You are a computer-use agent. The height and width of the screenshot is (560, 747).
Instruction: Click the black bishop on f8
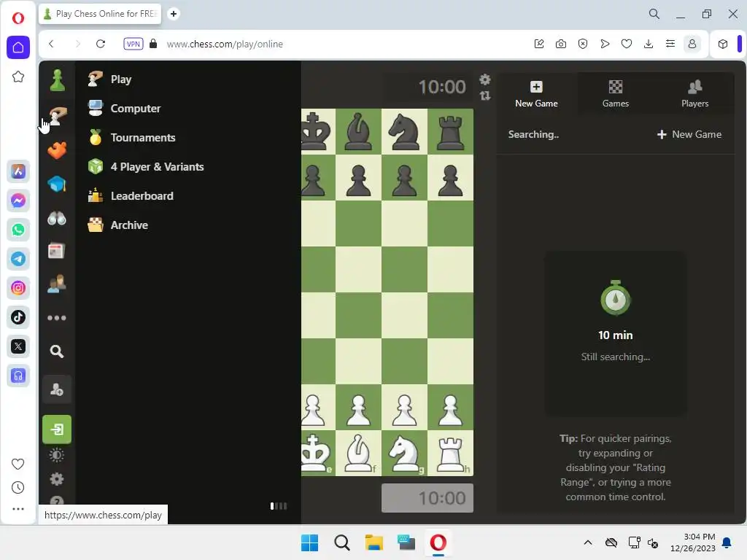pos(358,131)
